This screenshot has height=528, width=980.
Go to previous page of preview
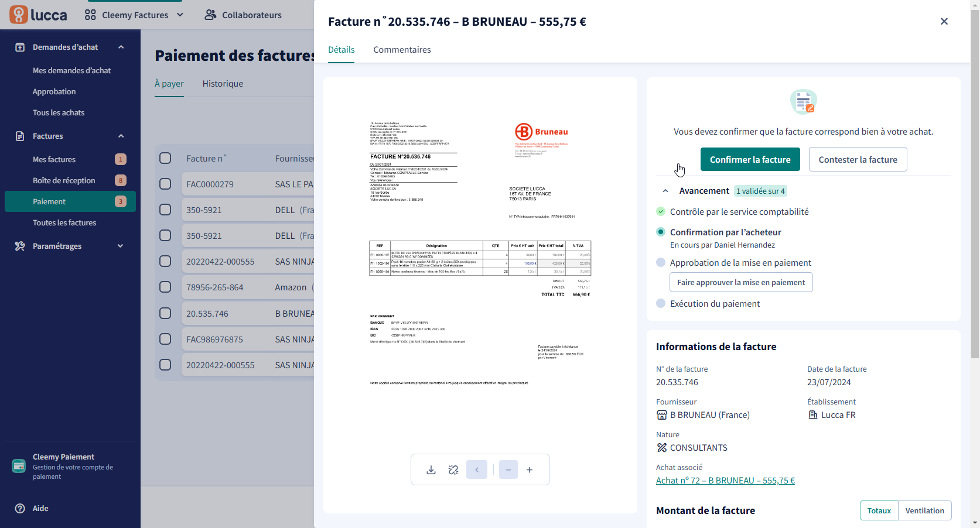pos(477,469)
